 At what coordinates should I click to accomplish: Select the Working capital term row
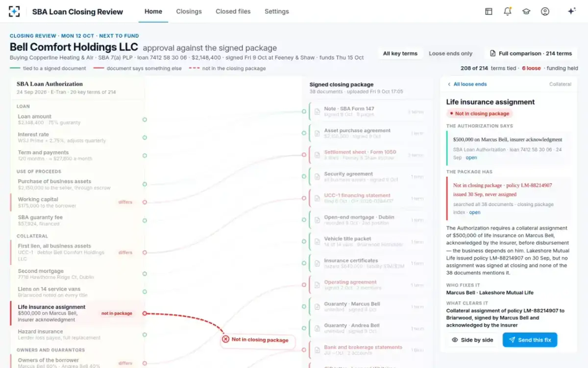(77, 202)
